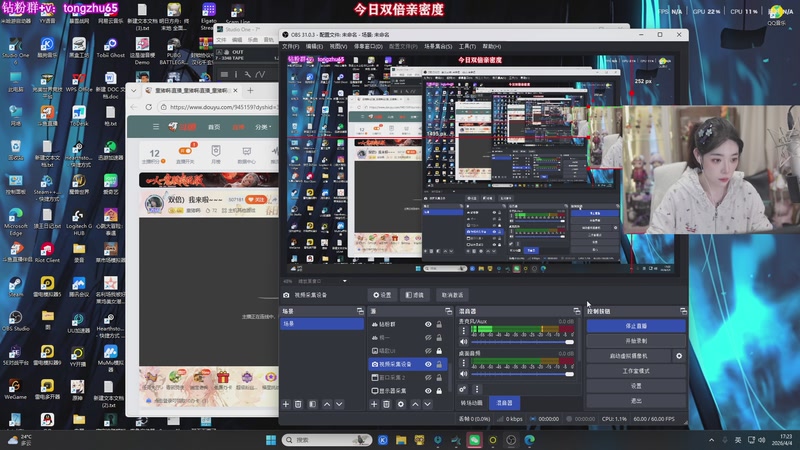Toggle lock on 唱歌UI source
800x450 pixels.
(439, 351)
